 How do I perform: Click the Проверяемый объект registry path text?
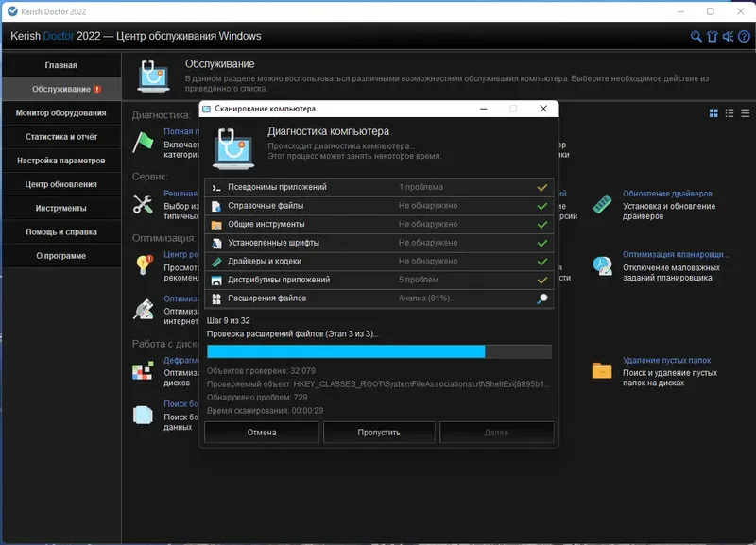point(379,384)
